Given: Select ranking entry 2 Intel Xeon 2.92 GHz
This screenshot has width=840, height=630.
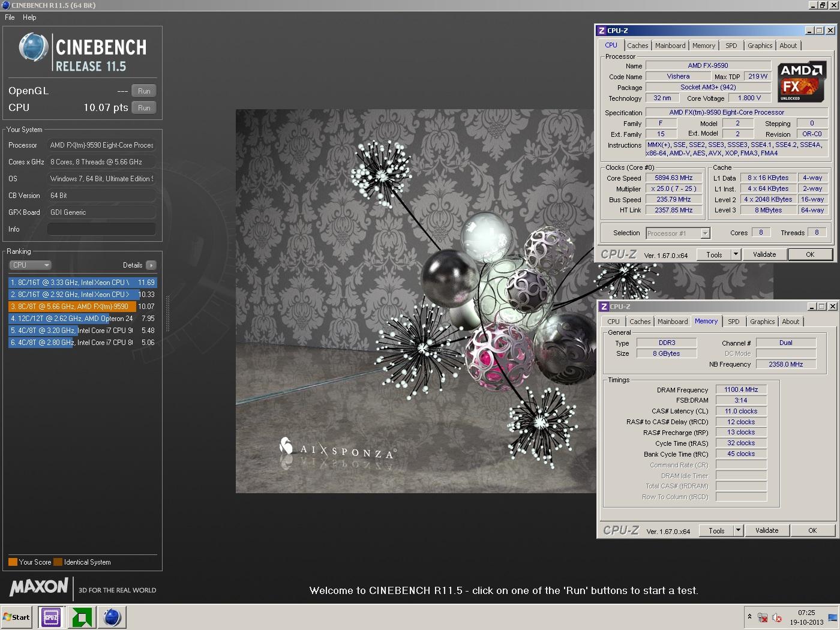Looking at the screenshot, I should (x=83, y=295).
